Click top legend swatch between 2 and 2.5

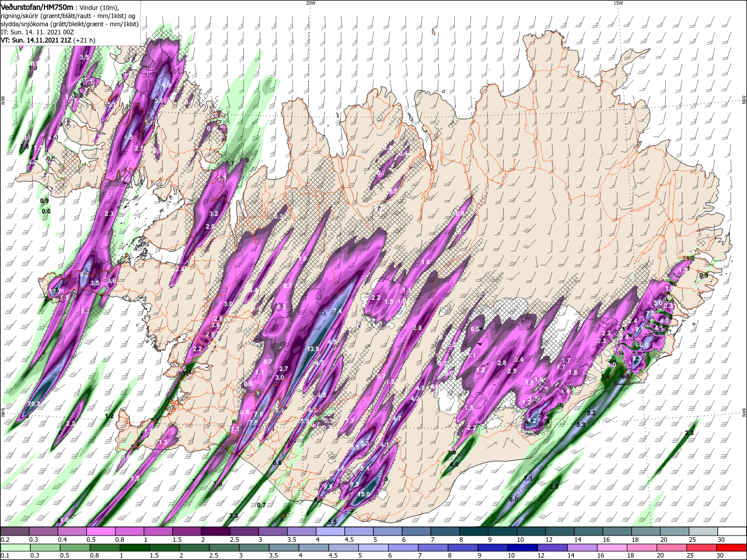click(x=215, y=531)
